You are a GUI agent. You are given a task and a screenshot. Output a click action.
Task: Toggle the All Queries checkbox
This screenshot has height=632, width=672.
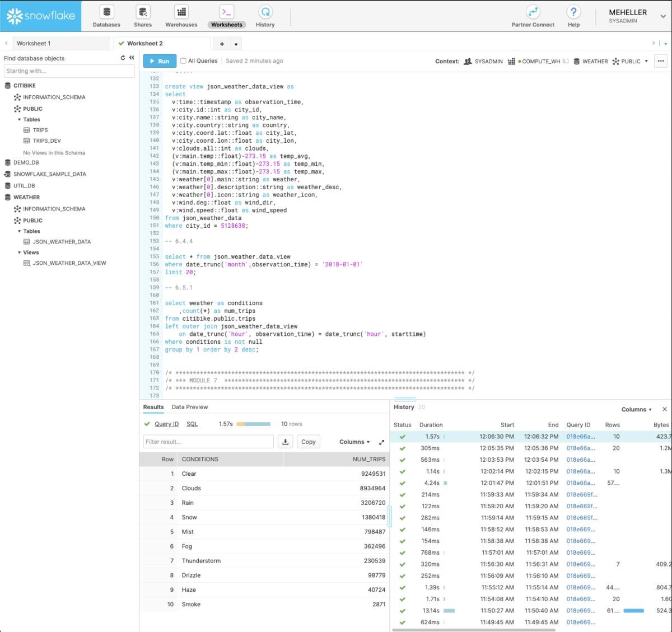[183, 61]
